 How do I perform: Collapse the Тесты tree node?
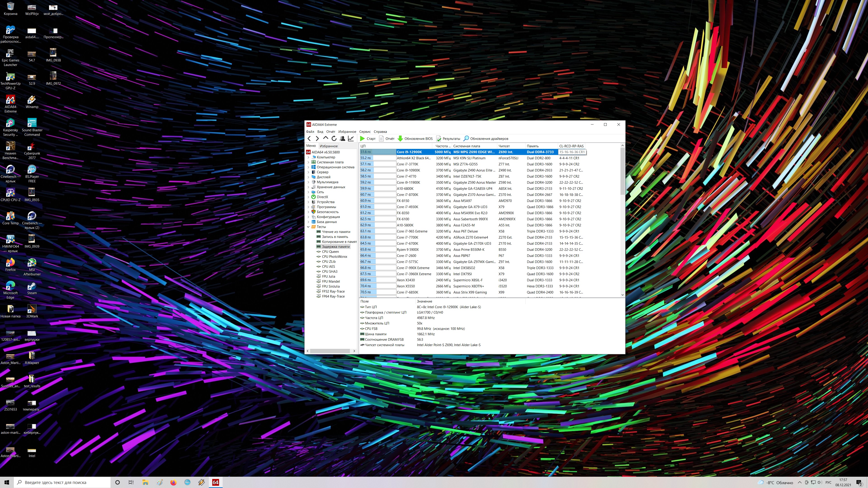(x=308, y=227)
